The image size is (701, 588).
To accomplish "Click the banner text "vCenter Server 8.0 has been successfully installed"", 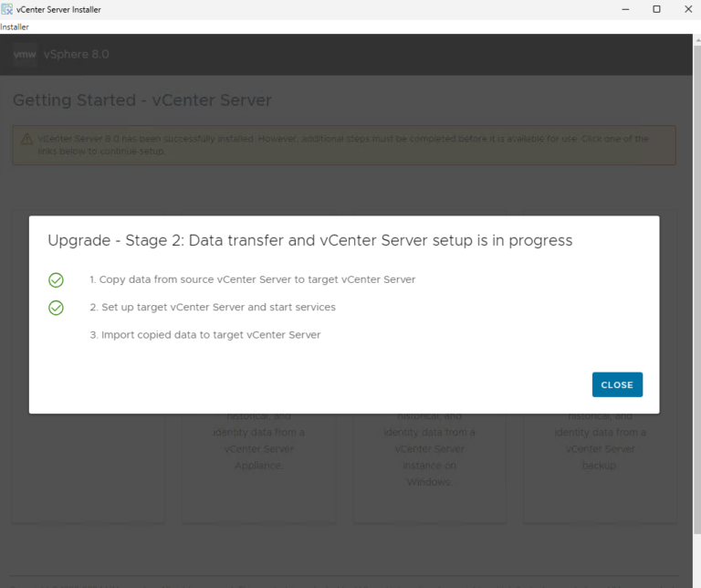I will (x=146, y=139).
